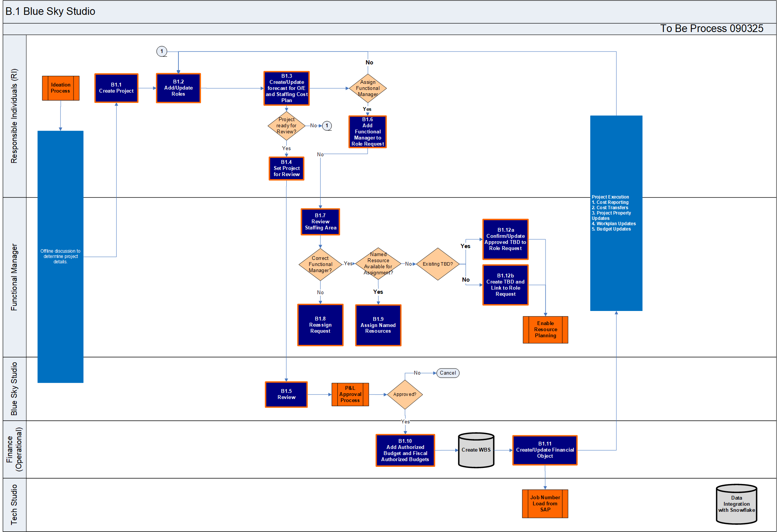The width and height of the screenshot is (777, 532).
Task: Click the B1.5 Review step
Action: [x=286, y=394]
